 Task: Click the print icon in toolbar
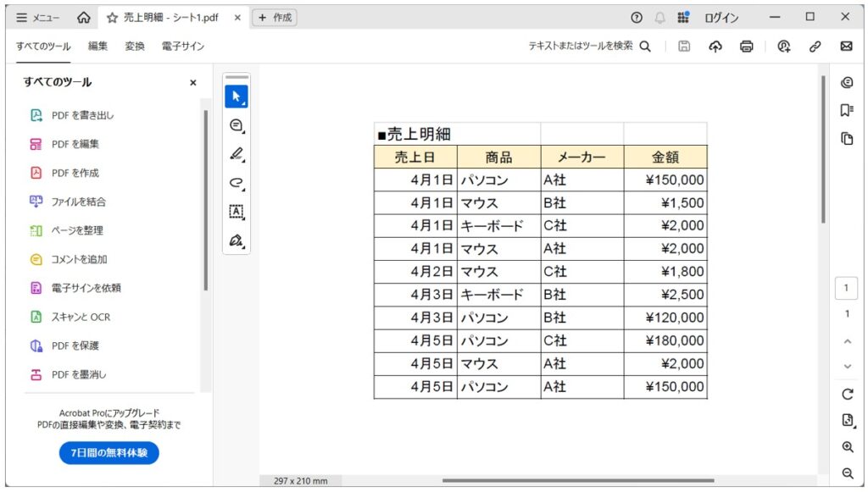746,47
